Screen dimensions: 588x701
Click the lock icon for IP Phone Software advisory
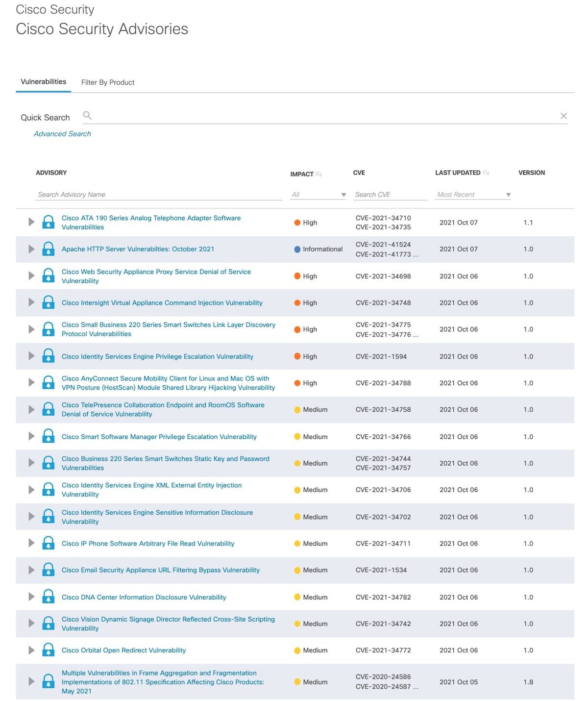coord(49,543)
